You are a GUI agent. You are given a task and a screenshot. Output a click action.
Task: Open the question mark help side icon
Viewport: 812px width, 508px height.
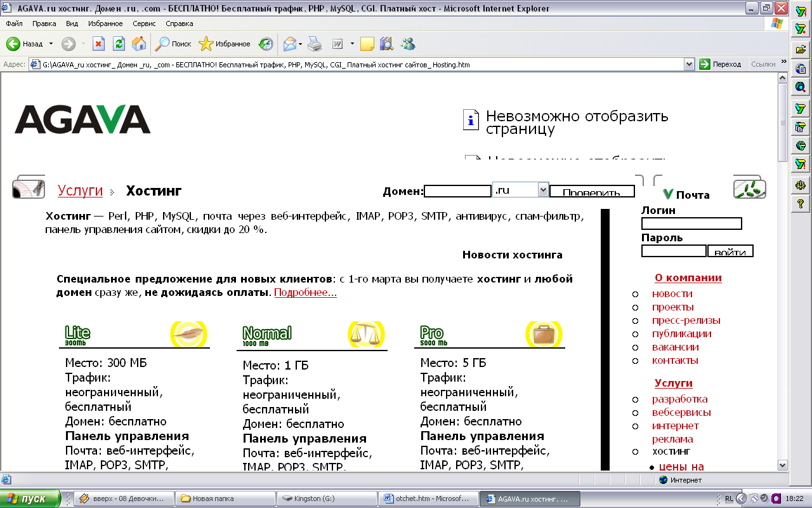(x=801, y=204)
